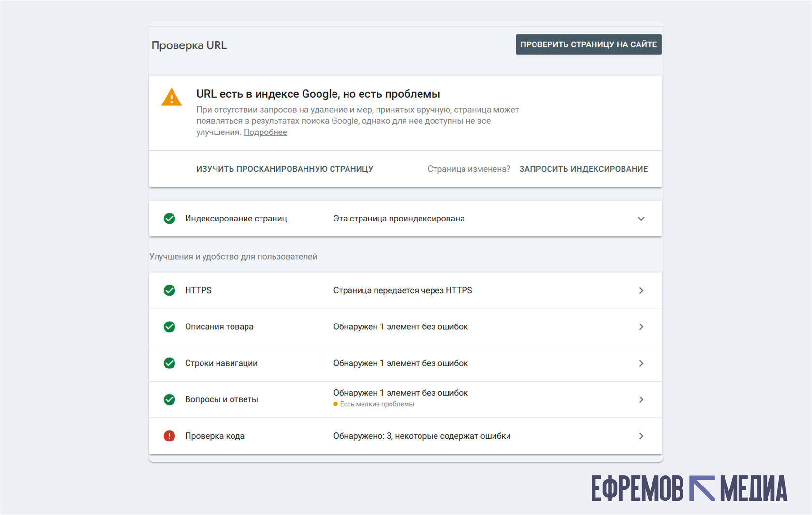Follow the Подробнее link
This screenshot has width=812, height=515.
265,132
